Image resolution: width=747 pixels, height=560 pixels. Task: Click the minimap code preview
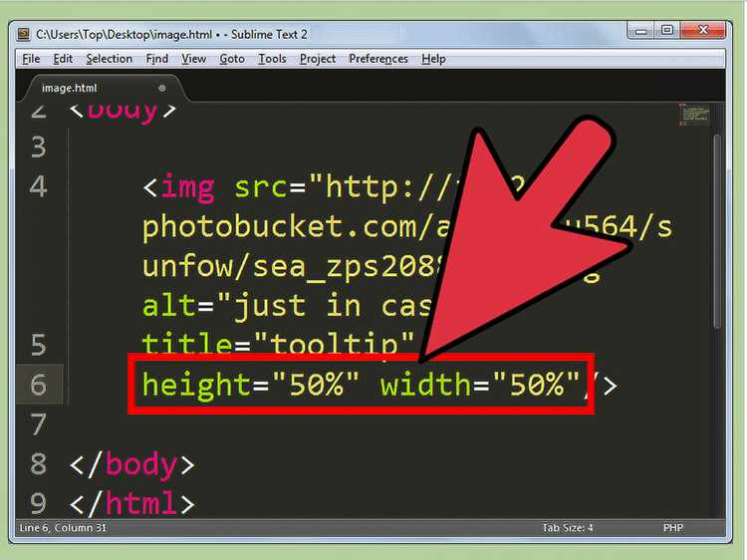[x=694, y=115]
